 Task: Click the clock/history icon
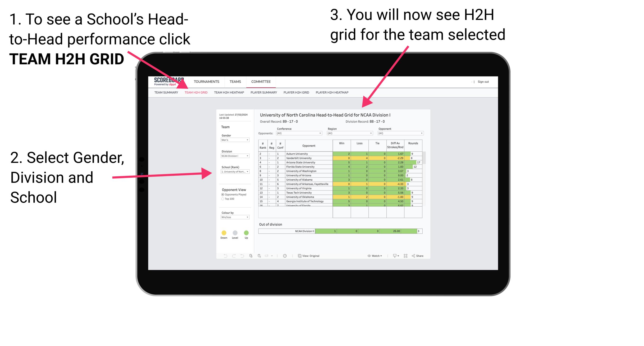click(x=285, y=256)
